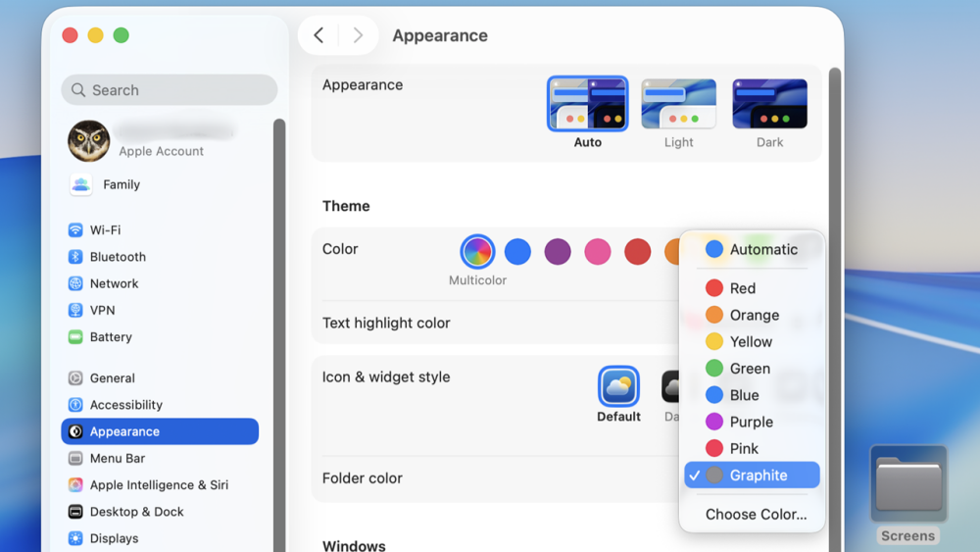Select the Dark appearance mode
Screen dimensions: 980x552
click(x=769, y=105)
